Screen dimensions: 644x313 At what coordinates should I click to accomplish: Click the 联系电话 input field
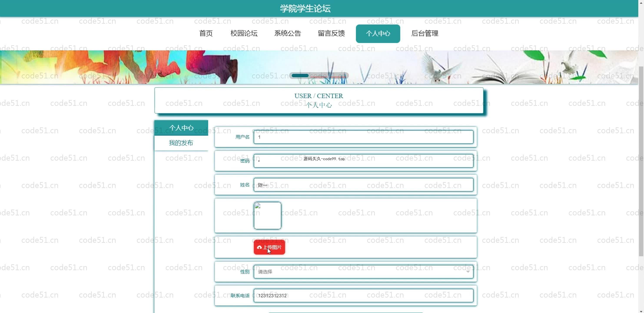[x=363, y=296]
